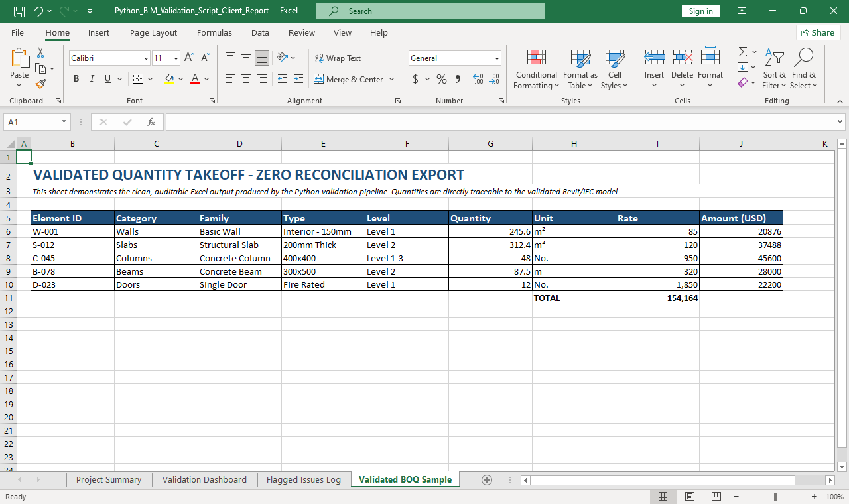Open the File menu
The image size is (849, 504).
click(17, 32)
